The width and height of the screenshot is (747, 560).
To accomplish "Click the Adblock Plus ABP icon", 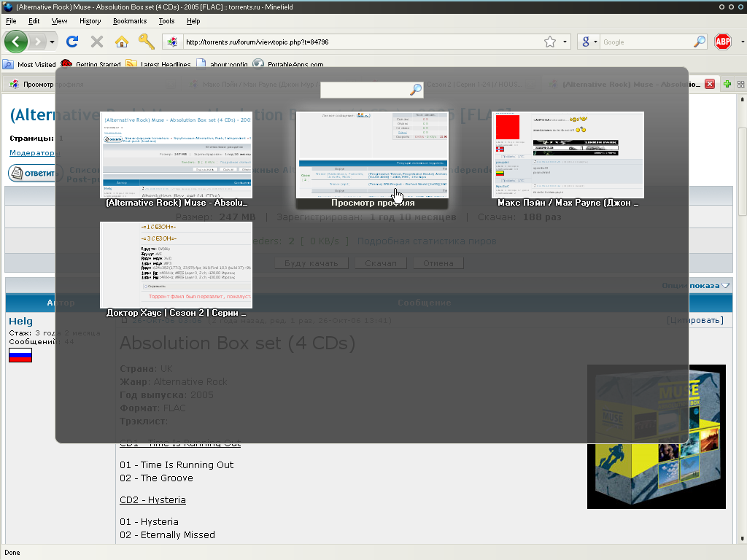I will coord(723,42).
